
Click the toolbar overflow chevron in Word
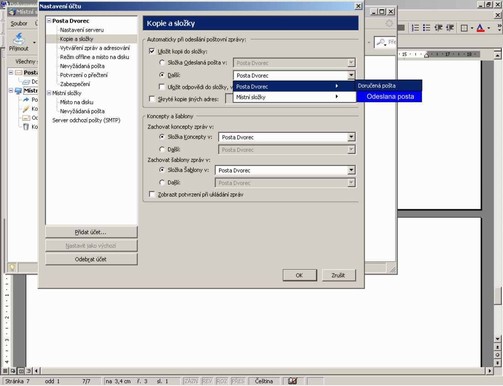pyautogui.click(x=499, y=28)
